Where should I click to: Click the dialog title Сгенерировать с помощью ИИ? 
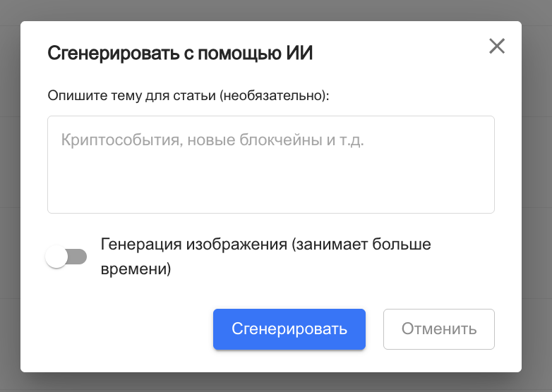[179, 54]
